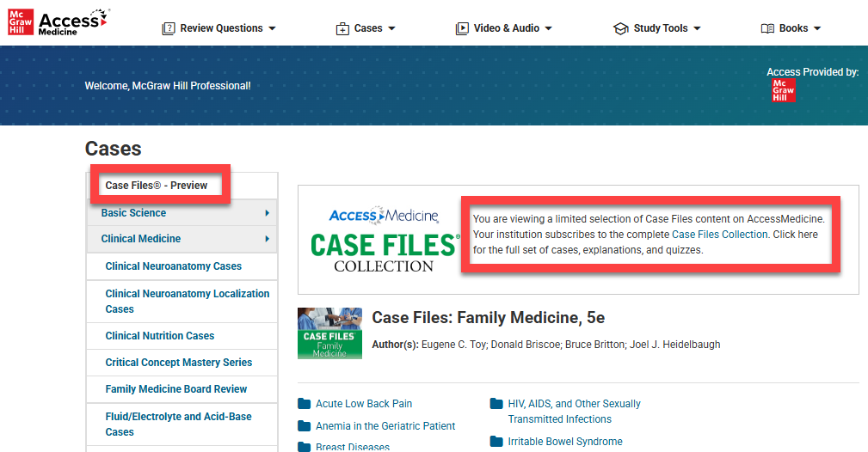
Task: Click the Study Tools graduation cap icon
Action: (620, 28)
